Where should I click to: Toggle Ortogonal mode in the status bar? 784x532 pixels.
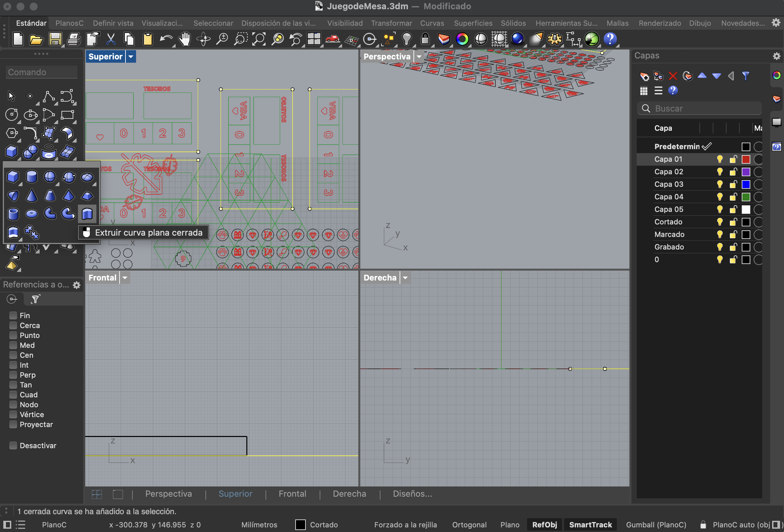click(x=469, y=525)
